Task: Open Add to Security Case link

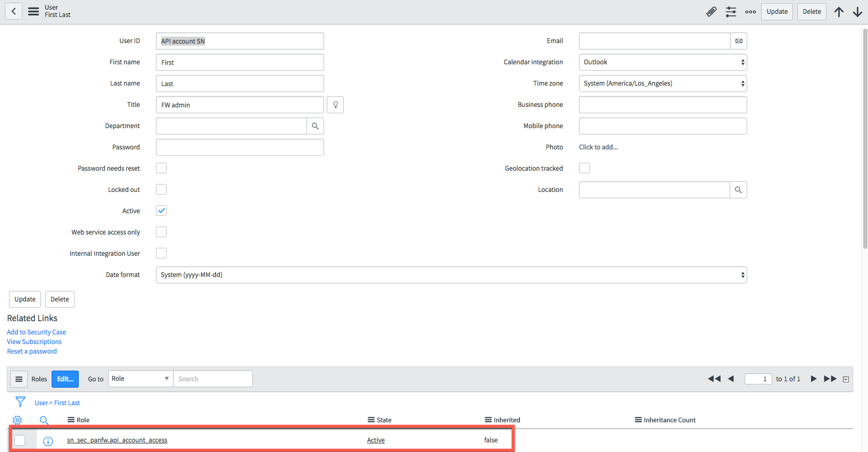Action: (x=36, y=332)
